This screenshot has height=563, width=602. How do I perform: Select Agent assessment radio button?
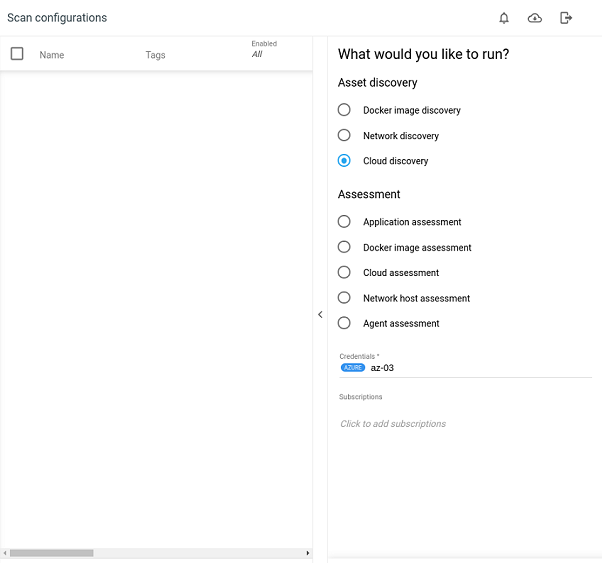[344, 323]
